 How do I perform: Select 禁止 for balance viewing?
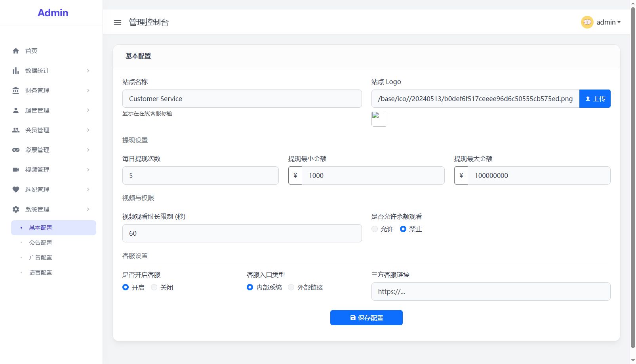click(403, 229)
